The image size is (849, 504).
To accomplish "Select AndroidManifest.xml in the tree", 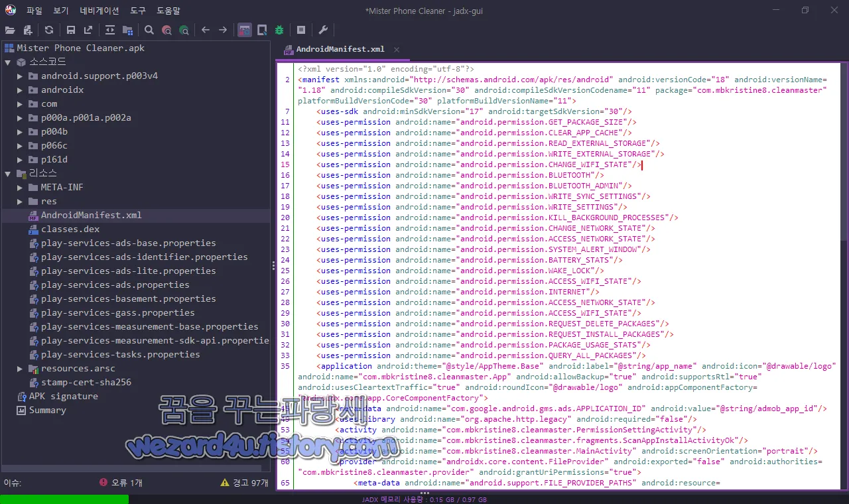I will (92, 216).
